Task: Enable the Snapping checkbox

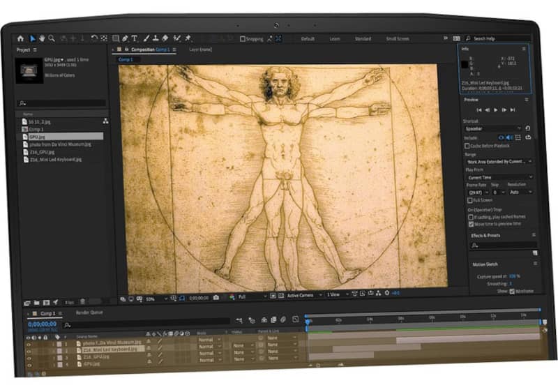Action: [x=242, y=39]
